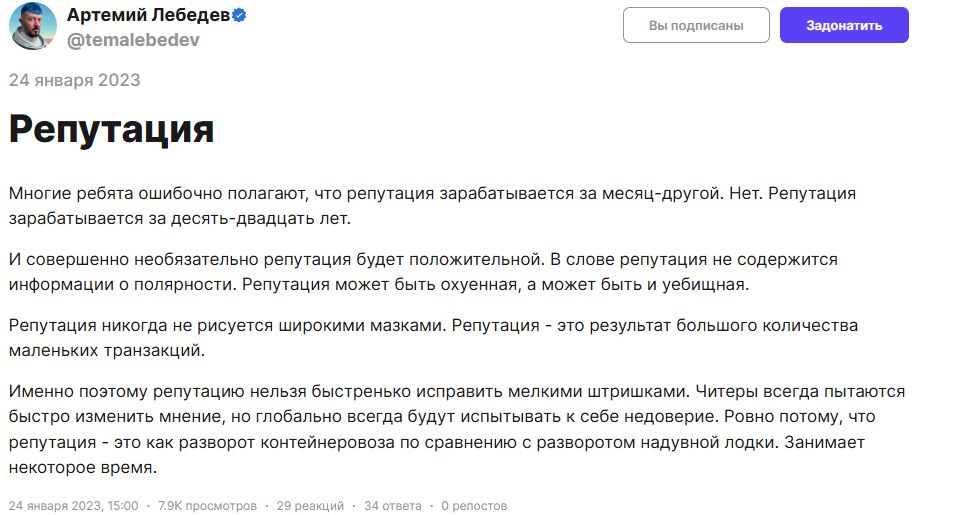958x515 pixels.
Task: Open the 29 реакций list
Action: click(x=310, y=506)
